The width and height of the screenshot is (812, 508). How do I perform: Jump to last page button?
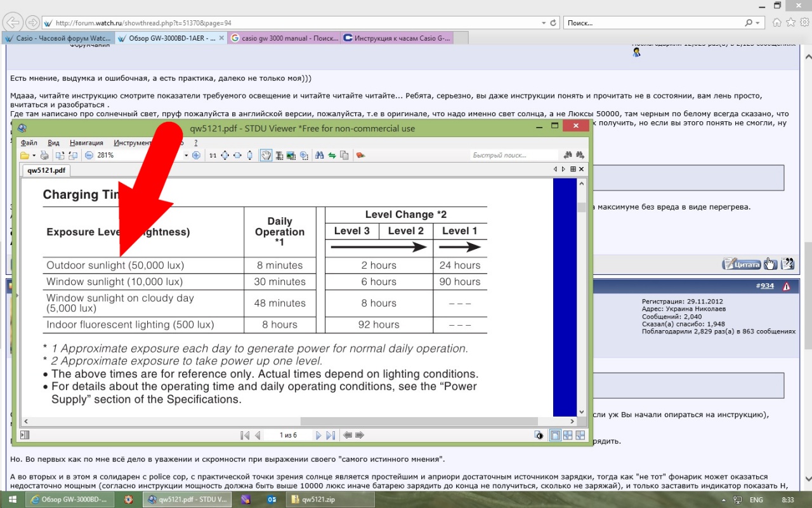(331, 435)
